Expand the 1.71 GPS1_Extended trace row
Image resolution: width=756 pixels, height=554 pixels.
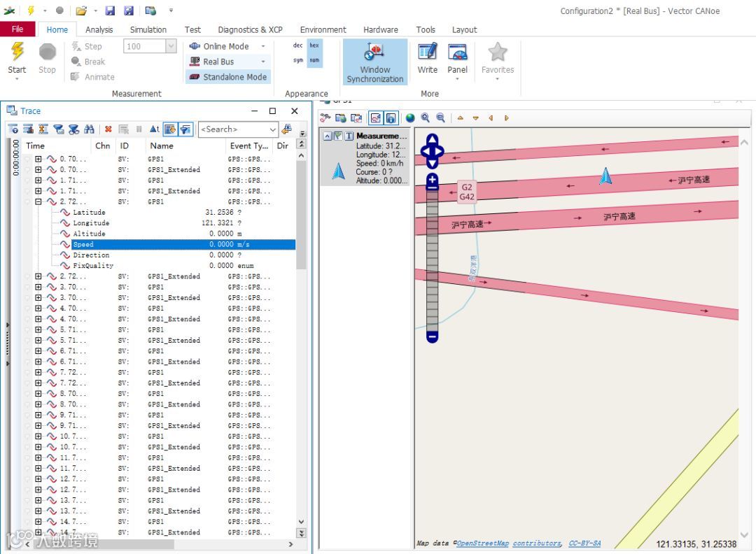point(38,191)
